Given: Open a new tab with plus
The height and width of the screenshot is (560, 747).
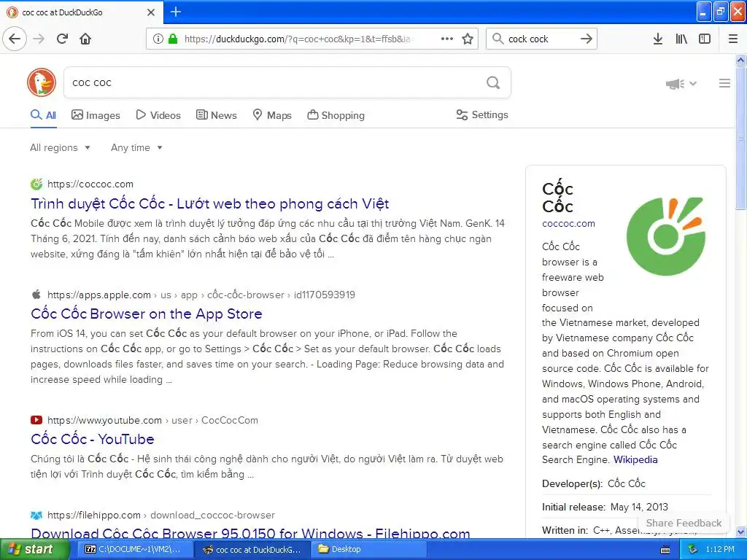Looking at the screenshot, I should tap(176, 12).
